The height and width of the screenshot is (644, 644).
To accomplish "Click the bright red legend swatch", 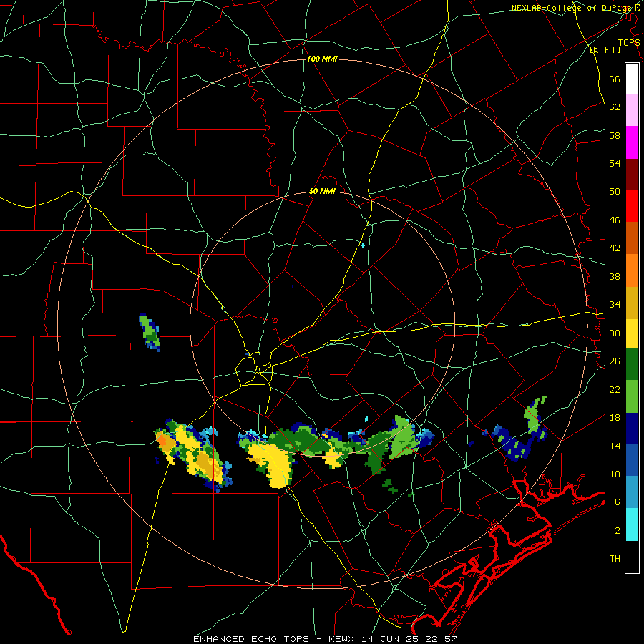I will tap(632, 206).
